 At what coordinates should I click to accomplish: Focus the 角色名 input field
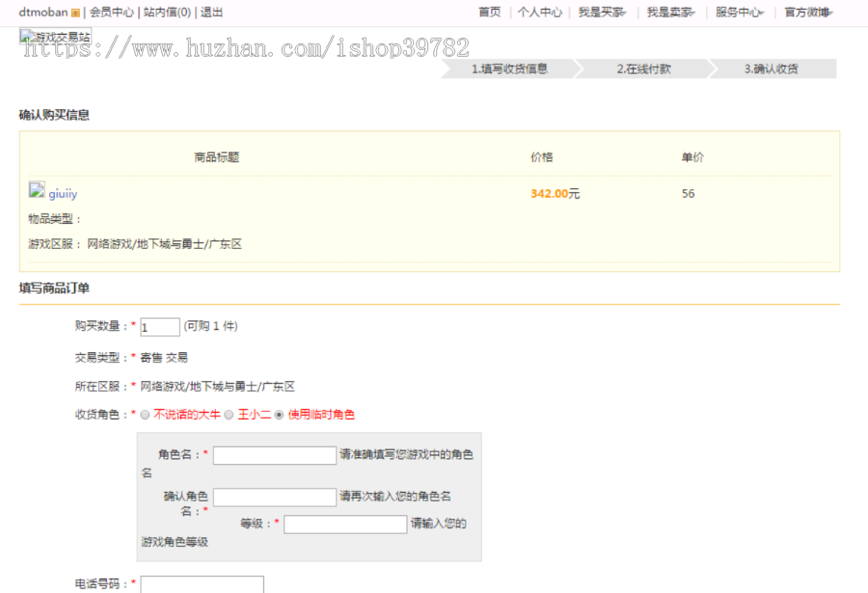(275, 455)
